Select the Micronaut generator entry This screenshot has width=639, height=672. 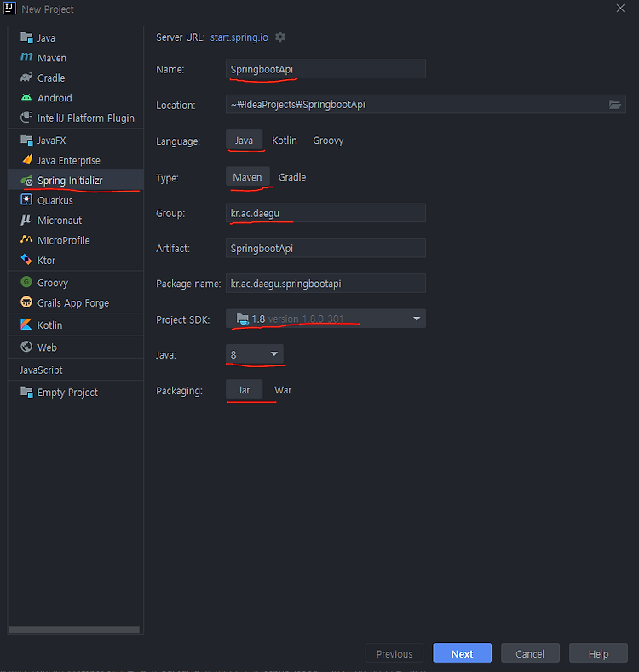click(x=76, y=221)
